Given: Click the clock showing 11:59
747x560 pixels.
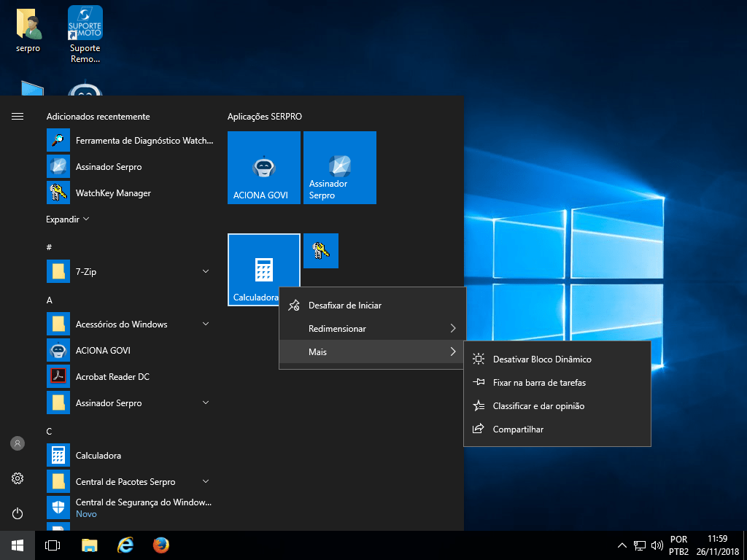Looking at the screenshot, I should coord(717,545).
